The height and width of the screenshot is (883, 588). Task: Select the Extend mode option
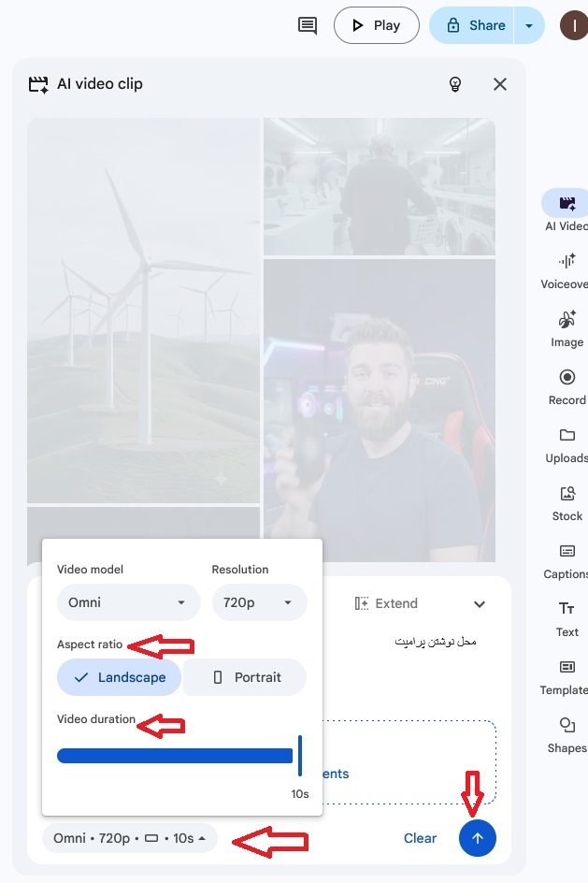tap(387, 603)
